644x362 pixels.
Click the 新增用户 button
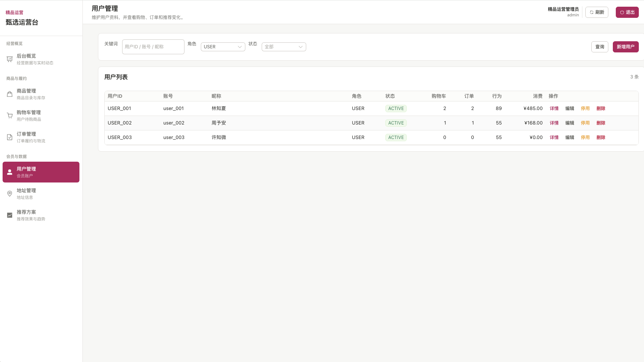tap(625, 47)
